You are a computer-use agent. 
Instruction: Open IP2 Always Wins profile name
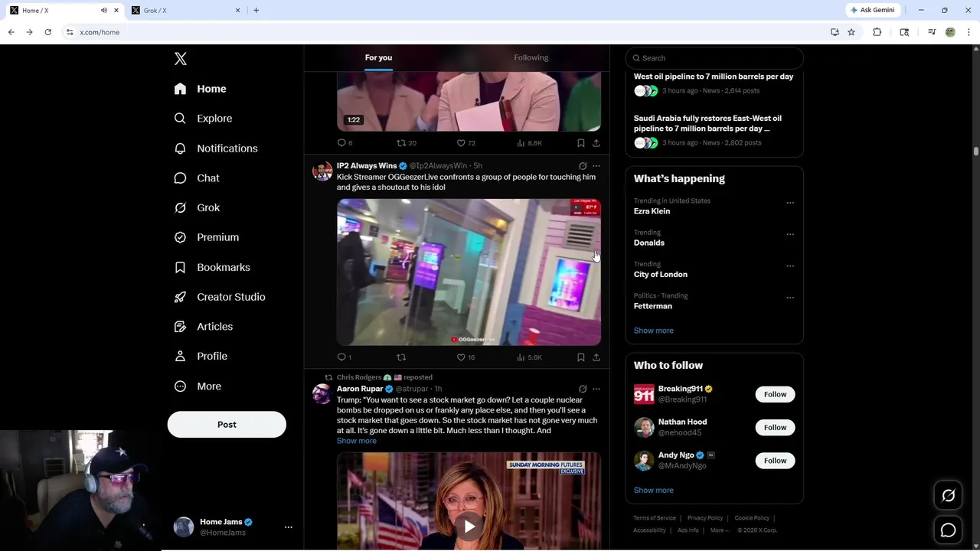click(367, 165)
